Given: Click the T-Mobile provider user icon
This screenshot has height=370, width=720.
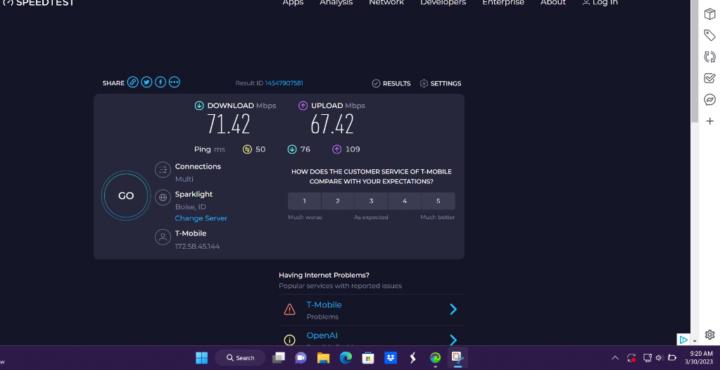Looking at the screenshot, I should 163,237.
